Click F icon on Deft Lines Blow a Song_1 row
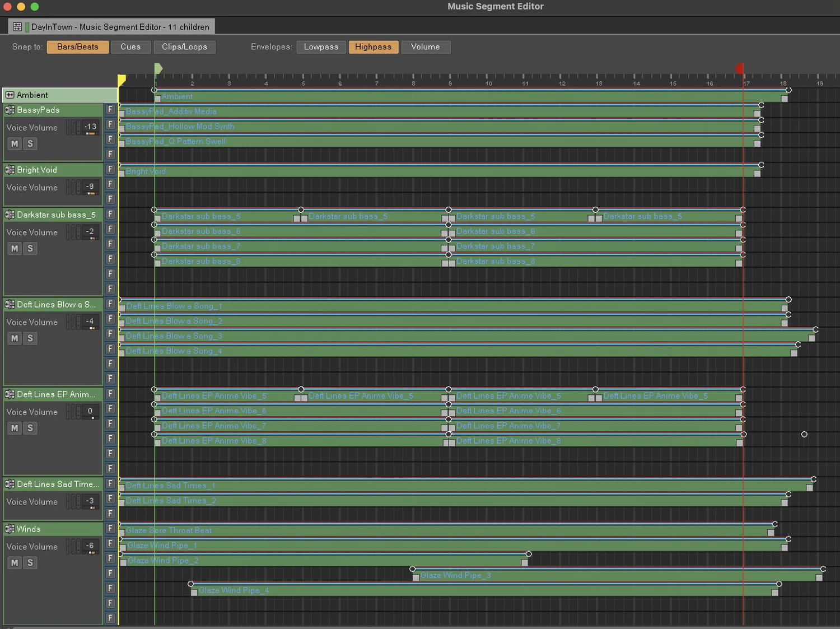This screenshot has height=629, width=840. click(110, 304)
